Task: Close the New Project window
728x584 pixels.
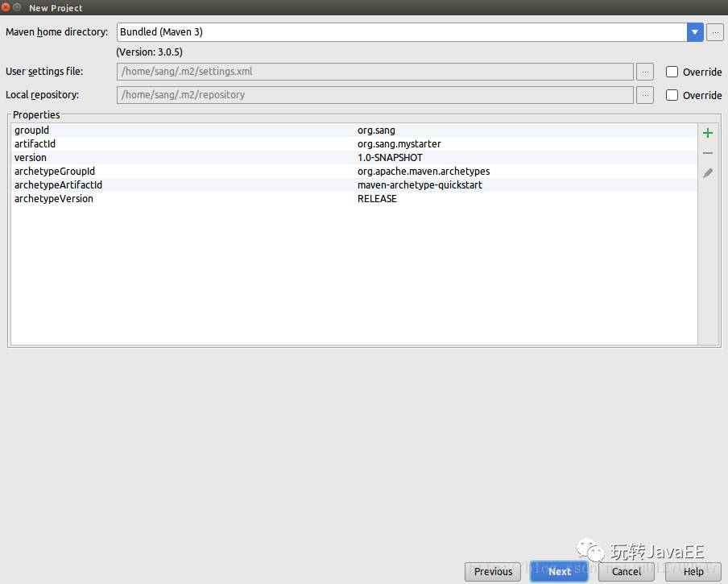Action: point(6,7)
